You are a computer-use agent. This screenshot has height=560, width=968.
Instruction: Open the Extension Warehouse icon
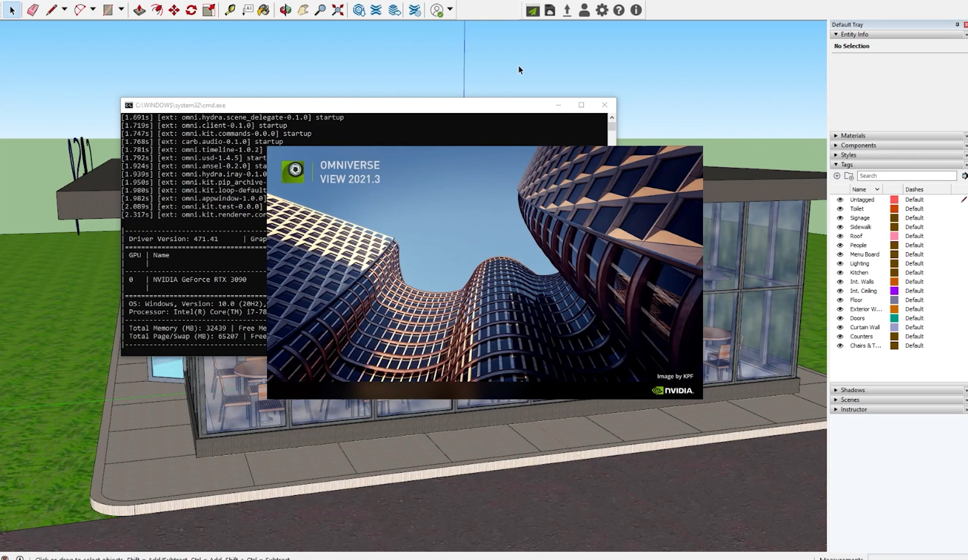[x=376, y=10]
